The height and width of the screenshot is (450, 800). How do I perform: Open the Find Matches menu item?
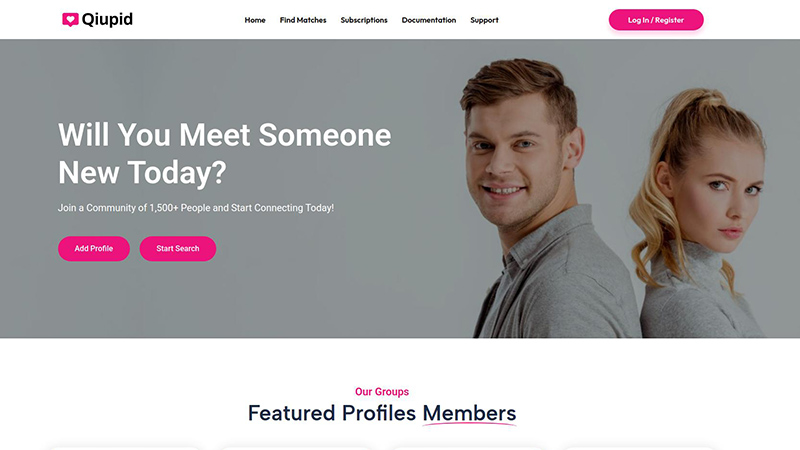point(303,20)
